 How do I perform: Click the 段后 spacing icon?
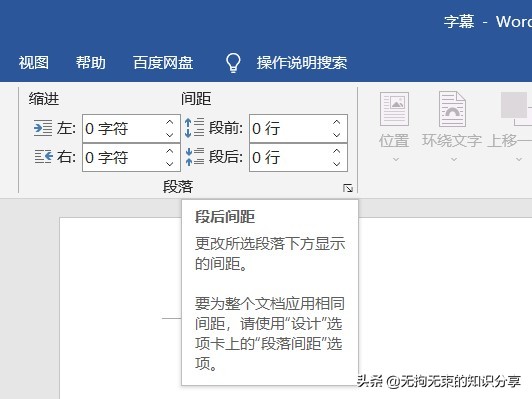pyautogui.click(x=194, y=157)
